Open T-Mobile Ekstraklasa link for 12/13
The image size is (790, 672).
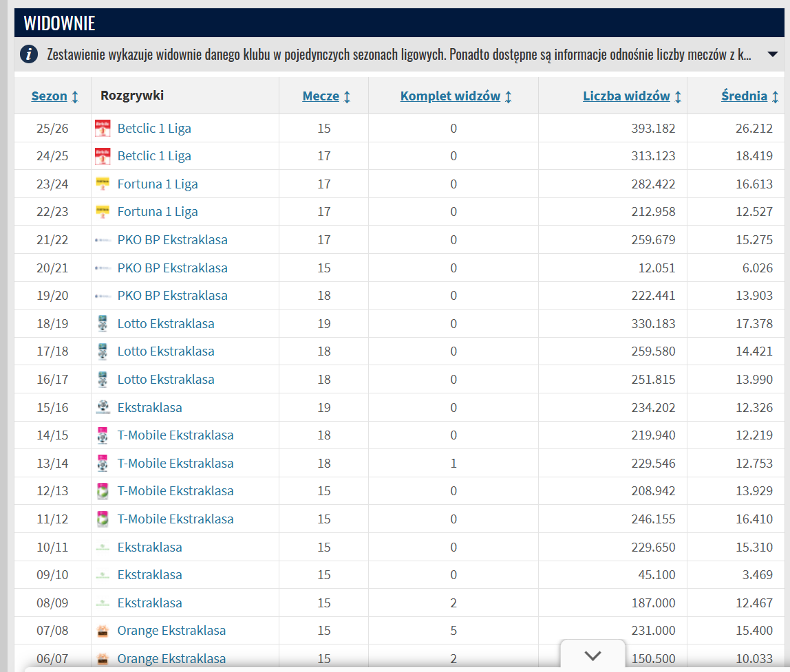pyautogui.click(x=175, y=490)
